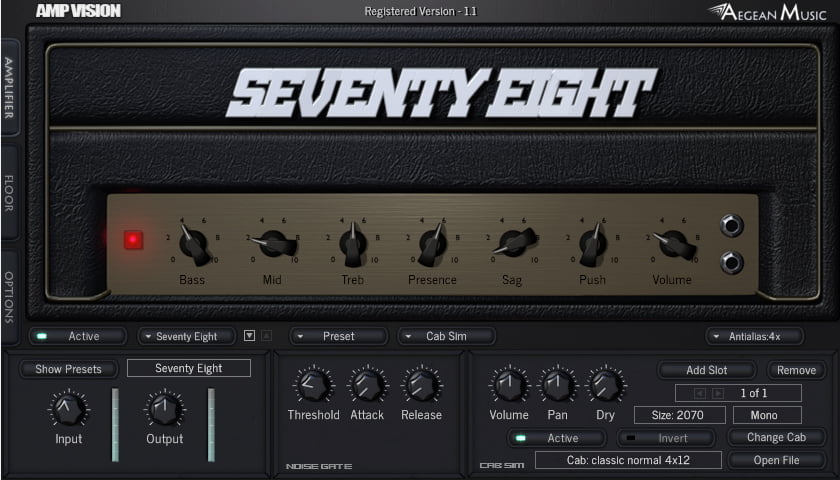Switch to the Amplifier side tab
The image size is (840, 480).
pos(9,87)
